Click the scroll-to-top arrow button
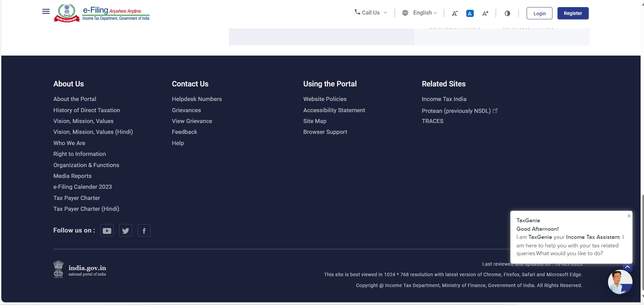The height and width of the screenshot is (305, 644). pos(627,267)
